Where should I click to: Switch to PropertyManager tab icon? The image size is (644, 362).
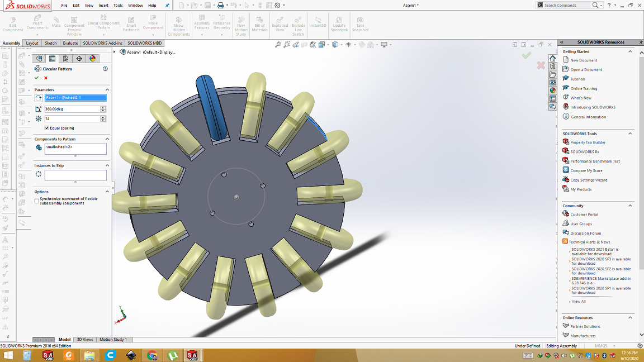[x=52, y=59]
